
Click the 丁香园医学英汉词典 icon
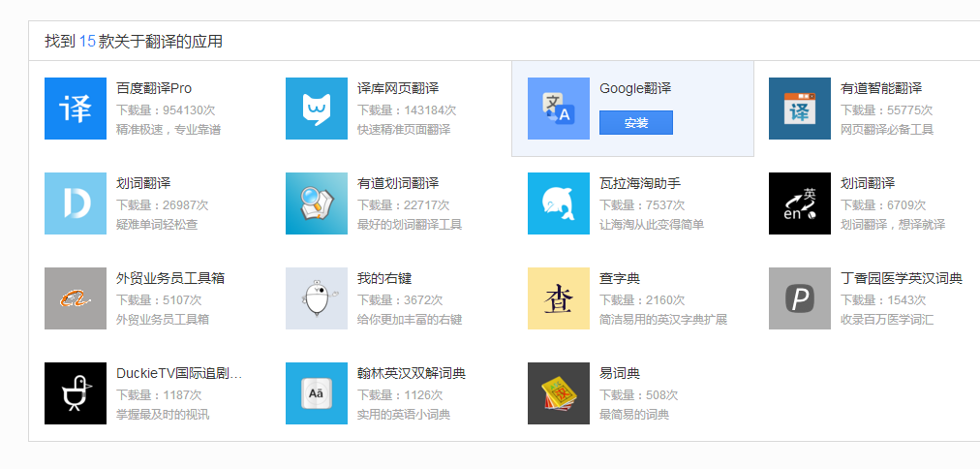pos(800,298)
